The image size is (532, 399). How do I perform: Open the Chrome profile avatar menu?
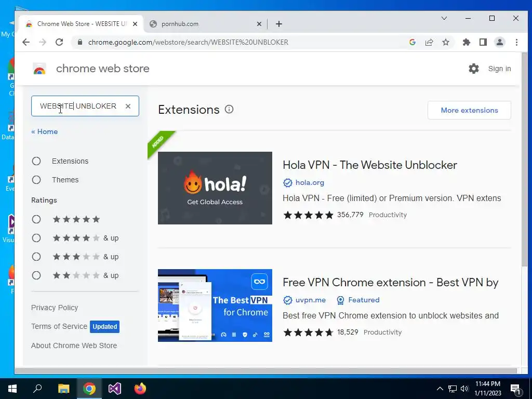[500, 42]
